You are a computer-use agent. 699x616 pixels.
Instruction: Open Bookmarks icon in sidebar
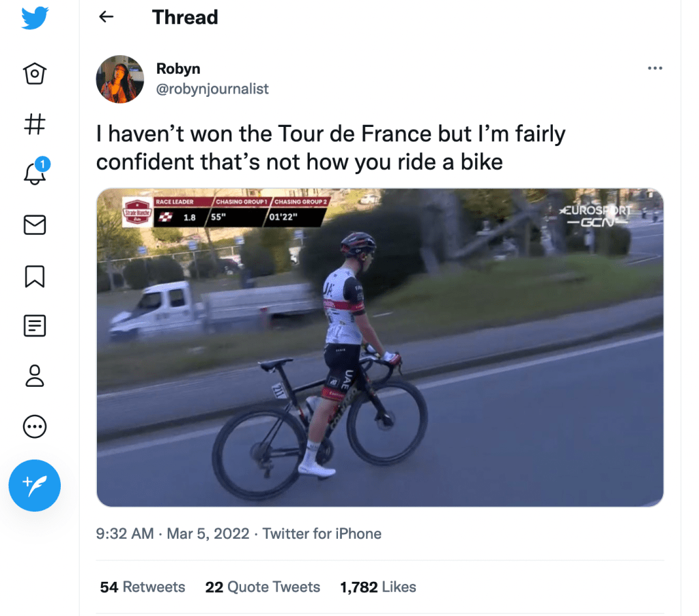[x=35, y=276]
